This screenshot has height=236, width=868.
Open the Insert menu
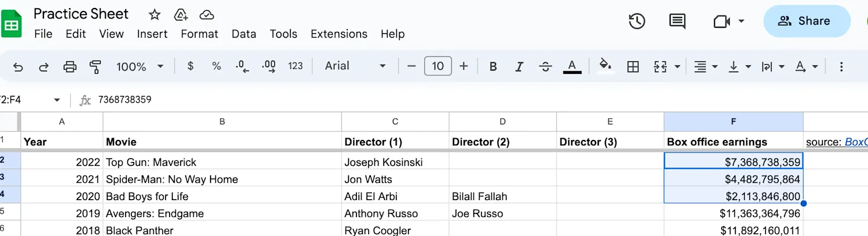pos(152,34)
